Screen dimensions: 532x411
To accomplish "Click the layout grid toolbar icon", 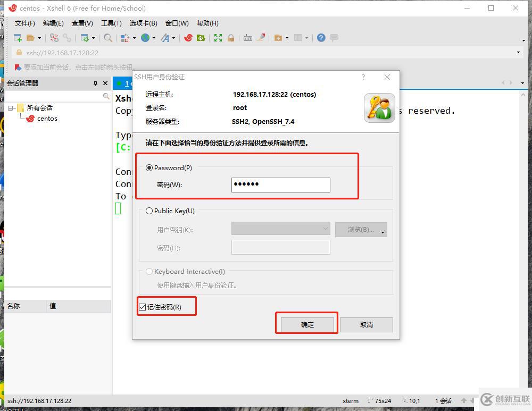I will (298, 38).
